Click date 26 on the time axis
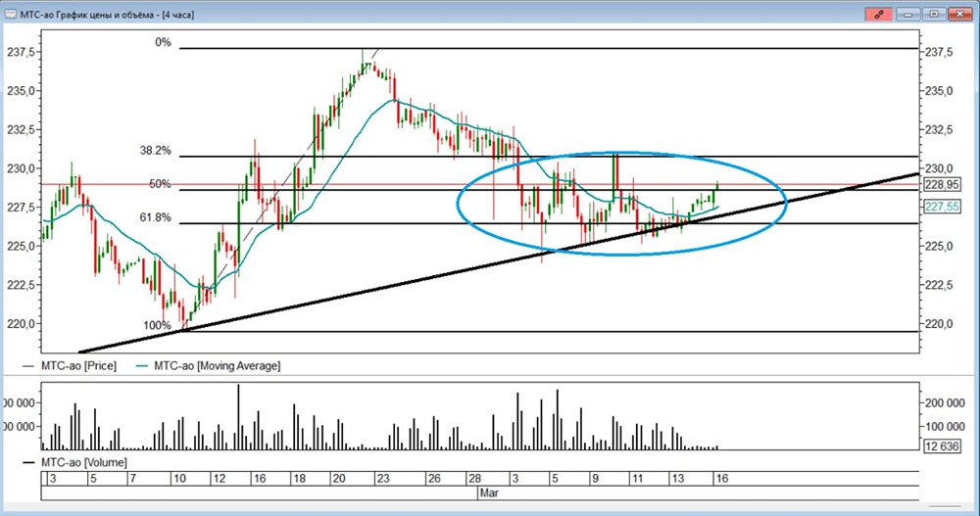Screen dimensions: 980x516 (x=434, y=479)
